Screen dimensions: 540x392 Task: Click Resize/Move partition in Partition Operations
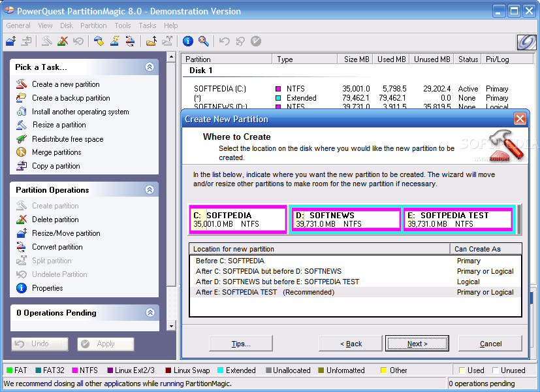66,233
